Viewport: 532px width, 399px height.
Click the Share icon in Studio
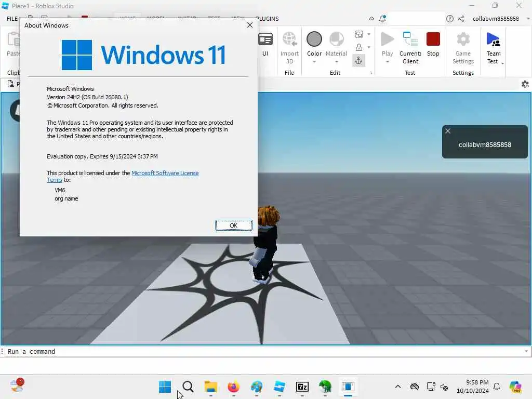pos(461,19)
